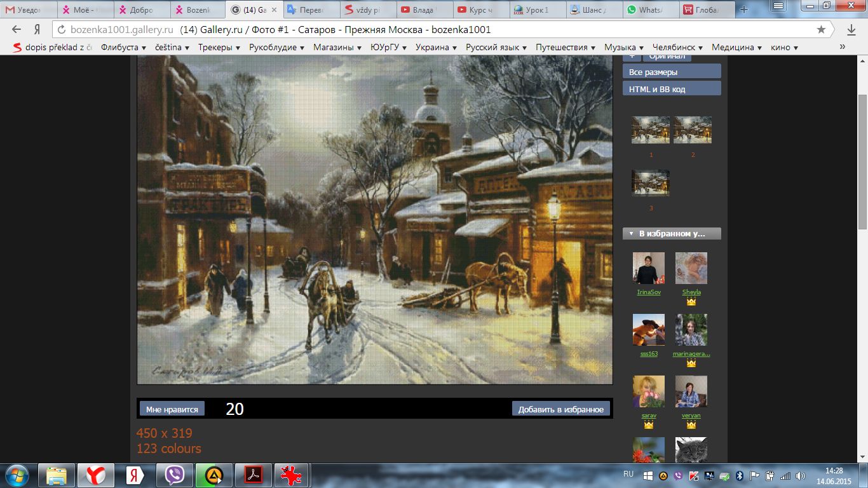Toggle 'Добавить в избранное' for this photo
This screenshot has height=488, width=868.
560,409
